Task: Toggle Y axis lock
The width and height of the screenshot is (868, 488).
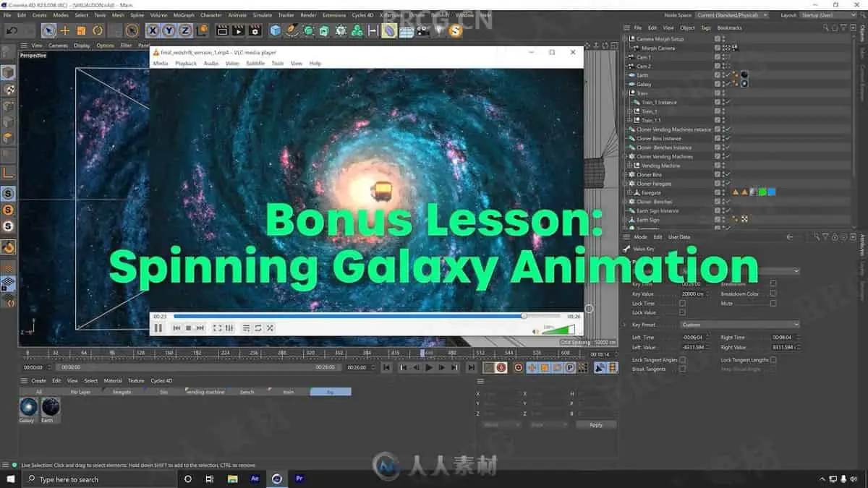Action: click(x=169, y=30)
